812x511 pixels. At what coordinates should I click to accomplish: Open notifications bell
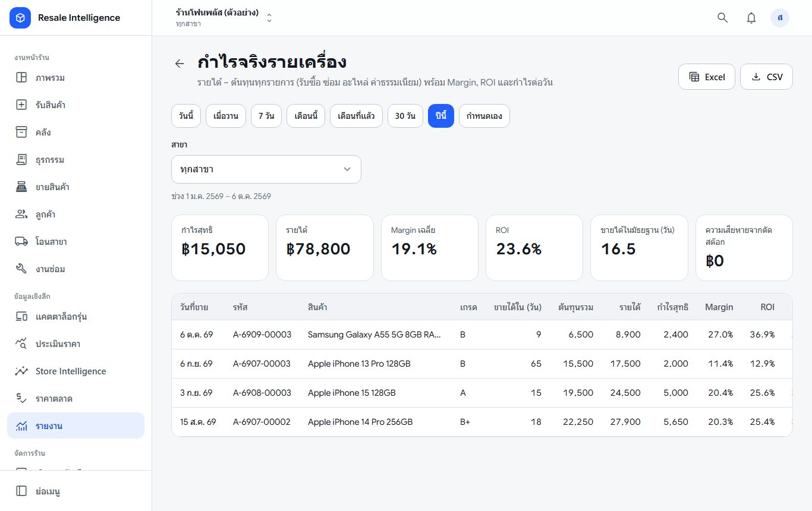click(x=751, y=18)
